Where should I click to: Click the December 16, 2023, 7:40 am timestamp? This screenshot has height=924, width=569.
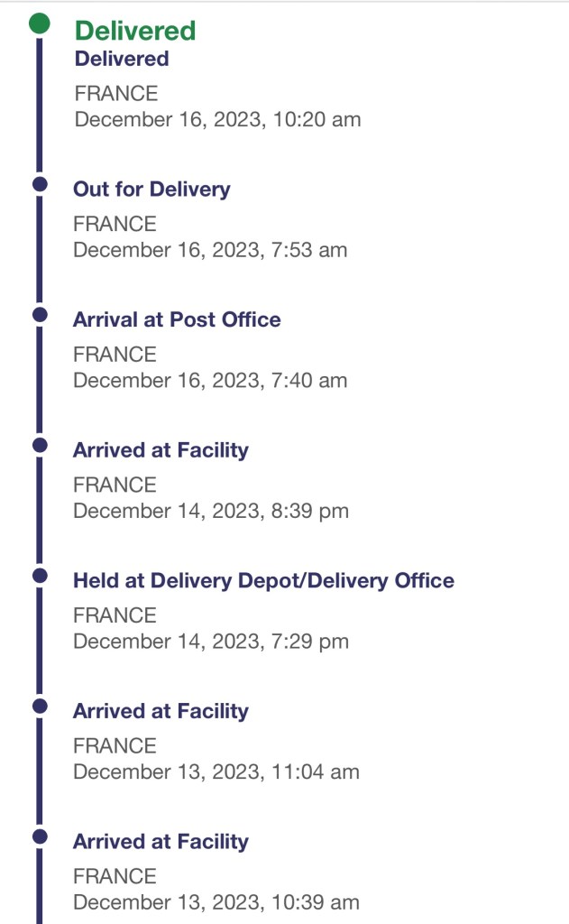(x=210, y=381)
